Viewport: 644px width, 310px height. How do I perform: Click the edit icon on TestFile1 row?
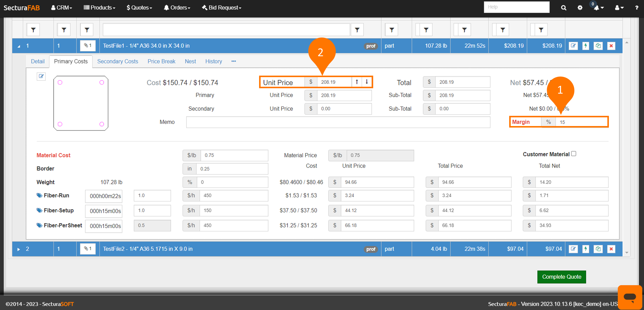tap(573, 46)
